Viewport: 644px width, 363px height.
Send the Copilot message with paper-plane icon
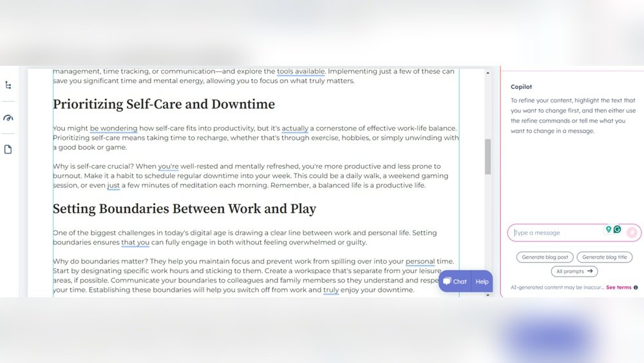pyautogui.click(x=632, y=233)
